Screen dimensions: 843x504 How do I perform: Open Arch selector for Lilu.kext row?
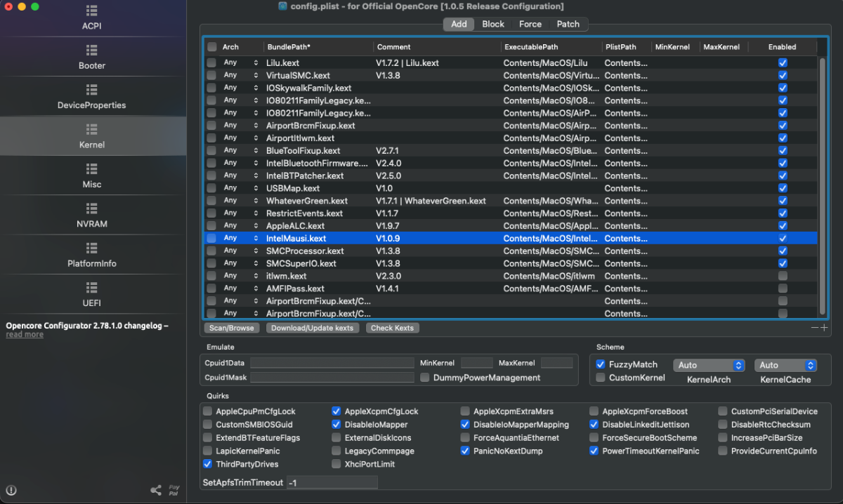click(241, 62)
